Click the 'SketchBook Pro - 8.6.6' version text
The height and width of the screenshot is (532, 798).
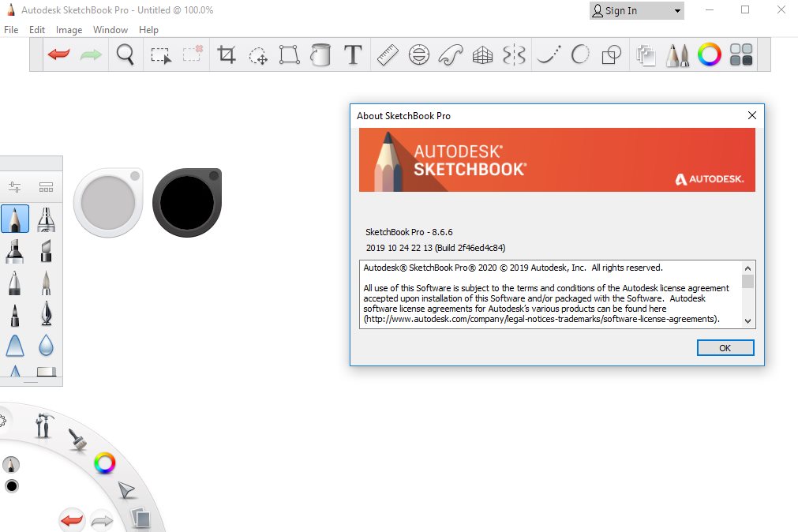click(x=409, y=232)
